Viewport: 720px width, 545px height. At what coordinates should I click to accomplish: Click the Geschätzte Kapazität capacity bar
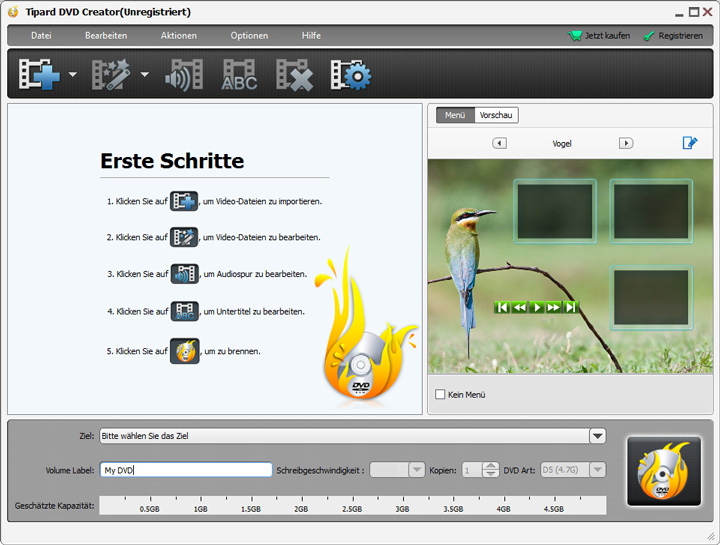coord(353,505)
